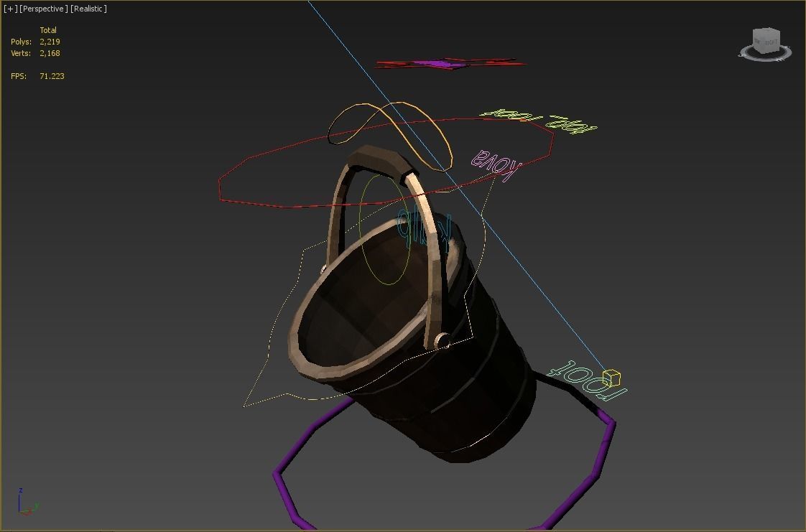Image resolution: width=806 pixels, height=532 pixels.
Task: Open the Perspective view label menu
Action: click(x=43, y=9)
